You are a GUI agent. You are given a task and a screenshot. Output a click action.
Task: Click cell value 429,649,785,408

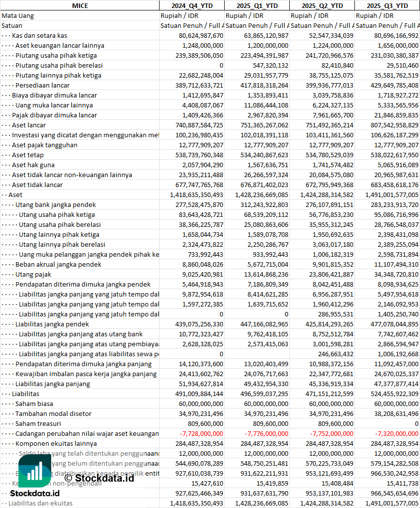point(395,85)
